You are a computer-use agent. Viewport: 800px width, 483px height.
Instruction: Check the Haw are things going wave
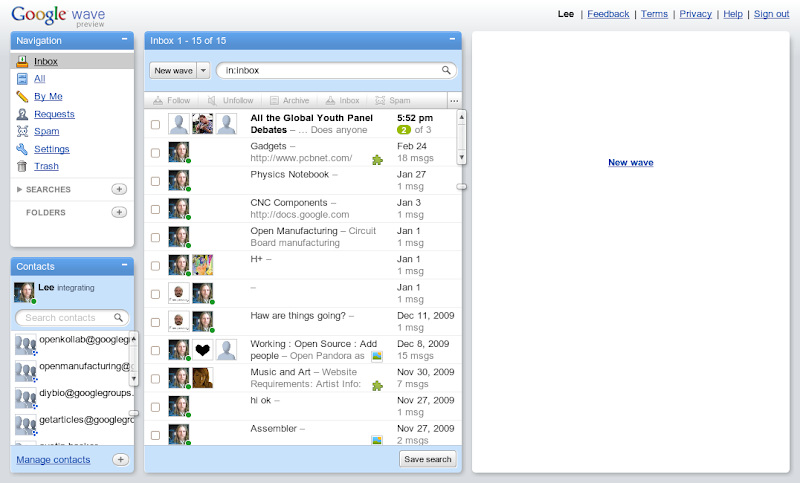pyautogui.click(x=156, y=322)
